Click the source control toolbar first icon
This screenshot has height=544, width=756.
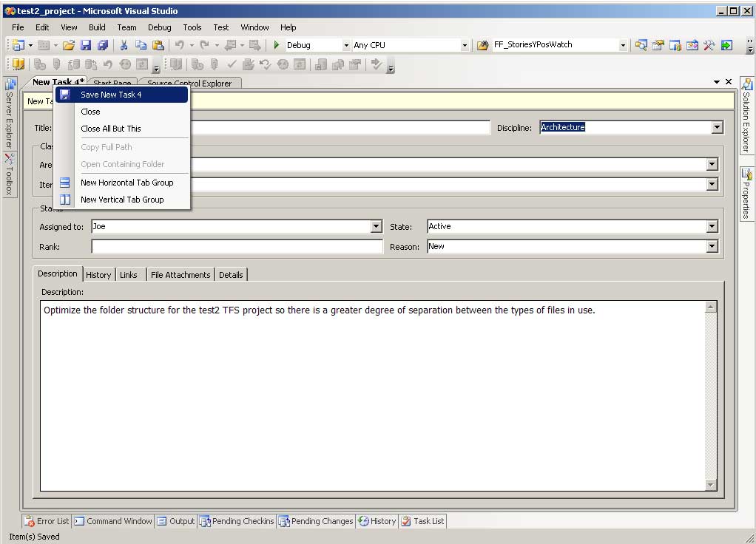18,64
